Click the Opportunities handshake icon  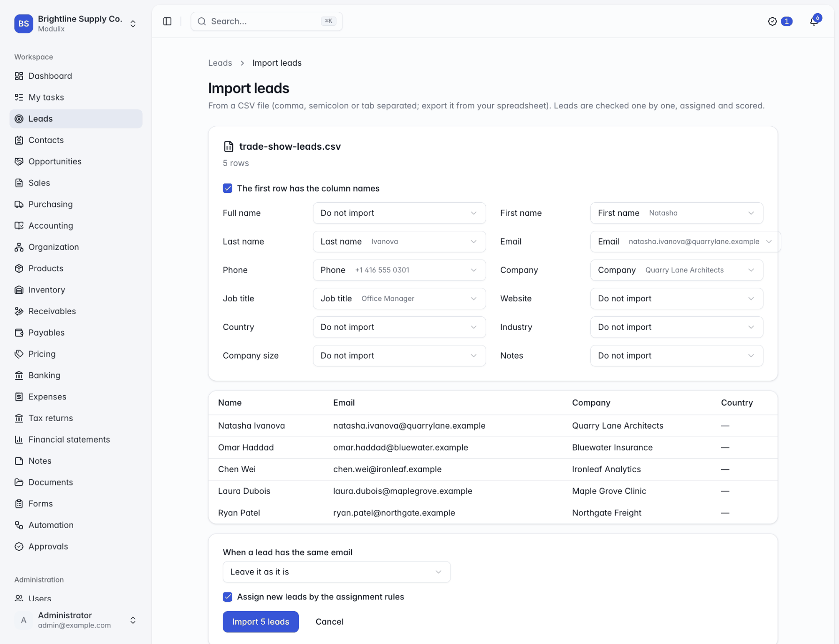click(x=19, y=161)
